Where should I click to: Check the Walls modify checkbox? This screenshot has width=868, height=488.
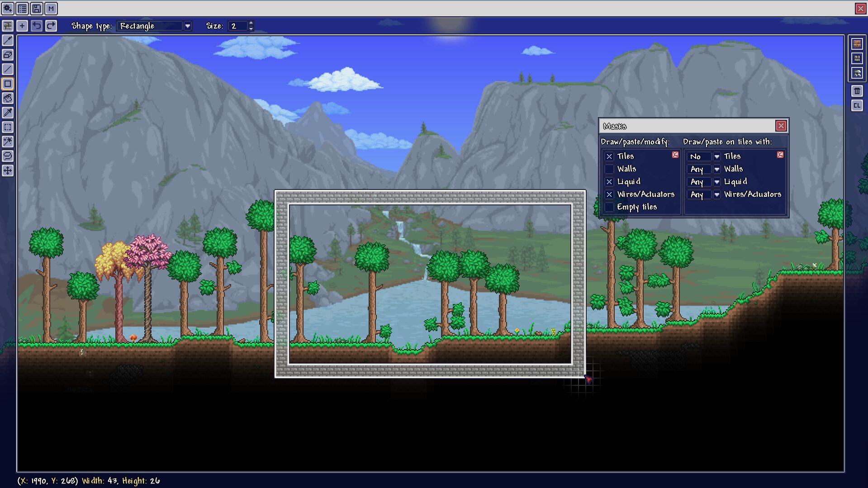click(x=609, y=169)
